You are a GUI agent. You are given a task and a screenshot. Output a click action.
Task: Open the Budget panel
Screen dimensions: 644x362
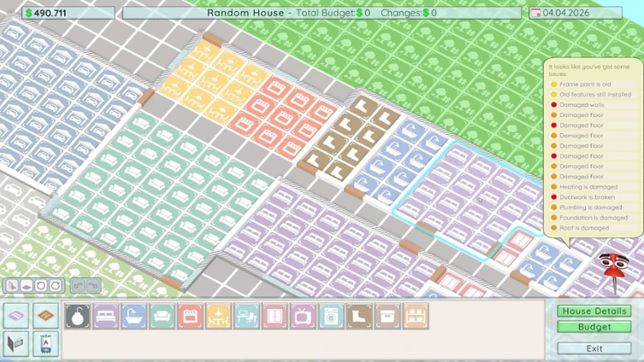594,327
